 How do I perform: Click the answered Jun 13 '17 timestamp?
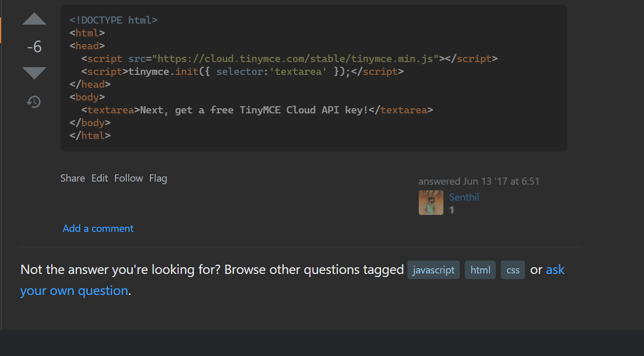[x=479, y=181]
